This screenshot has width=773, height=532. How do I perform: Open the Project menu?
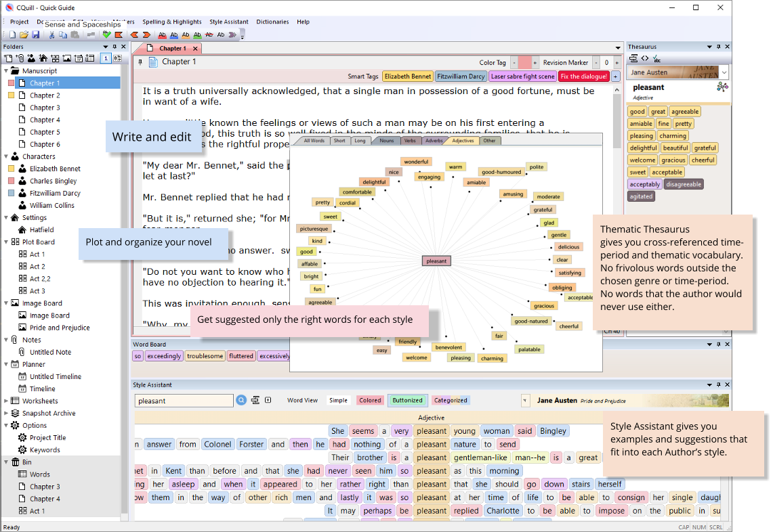19,22
